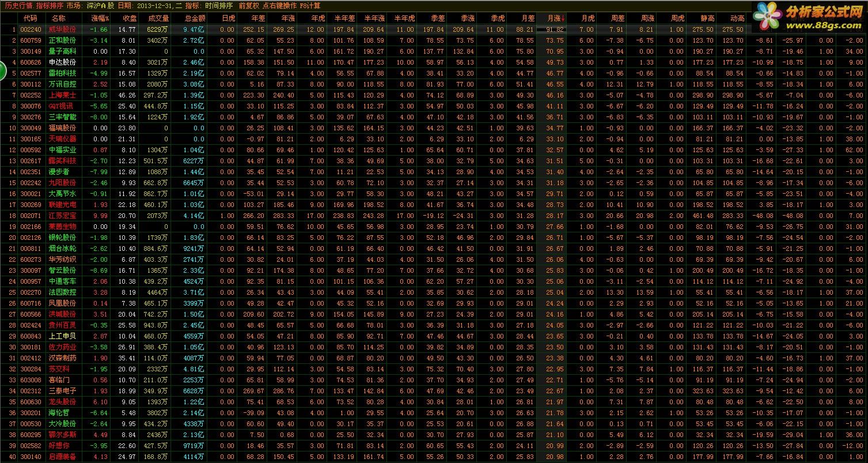Sort by the 月虎 column header
The height and width of the screenshot is (463, 868).
tap(587, 18)
